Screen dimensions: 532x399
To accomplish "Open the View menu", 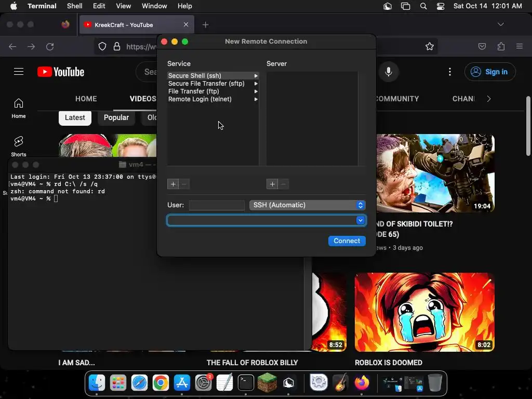I will coord(124,6).
